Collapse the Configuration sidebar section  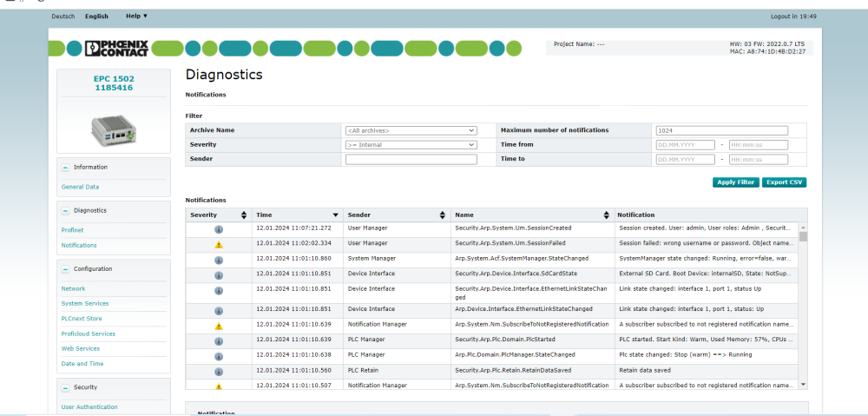[x=66, y=268]
